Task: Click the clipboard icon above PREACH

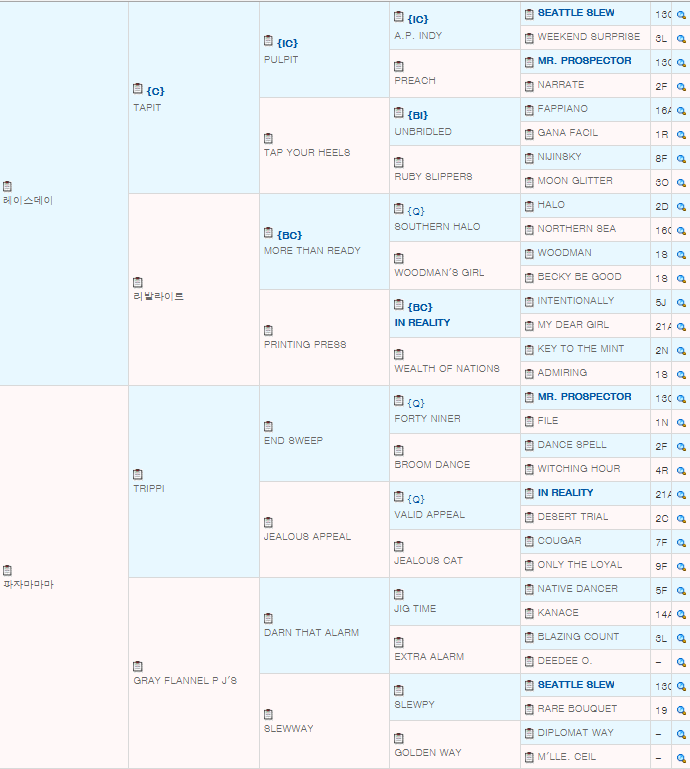Action: point(399,66)
